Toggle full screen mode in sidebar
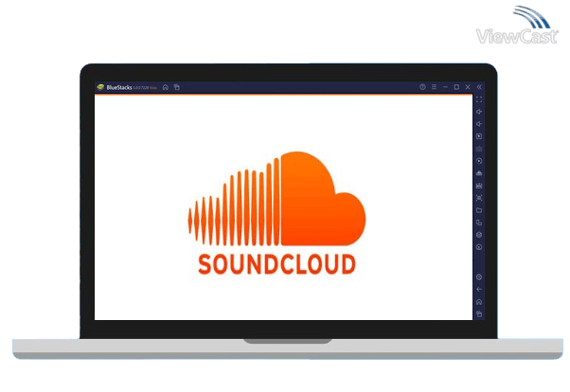Image resolution: width=570 pixels, height=392 pixels. coord(479,99)
